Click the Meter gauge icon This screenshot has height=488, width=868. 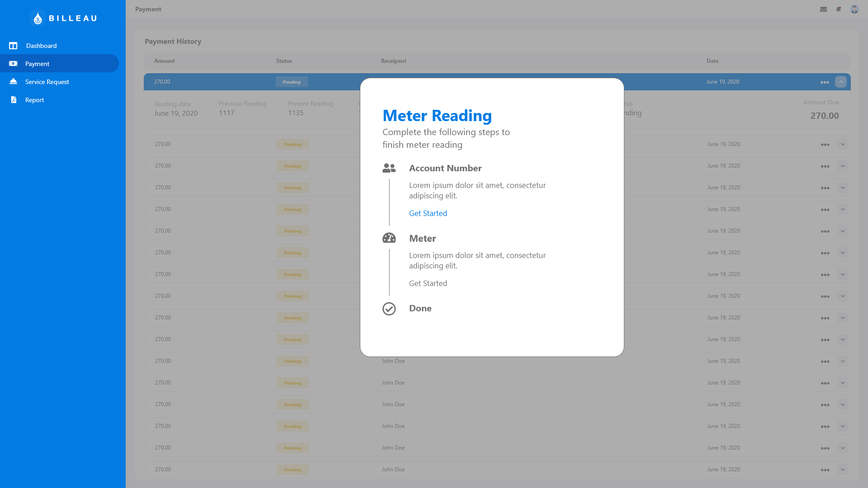[x=389, y=238]
